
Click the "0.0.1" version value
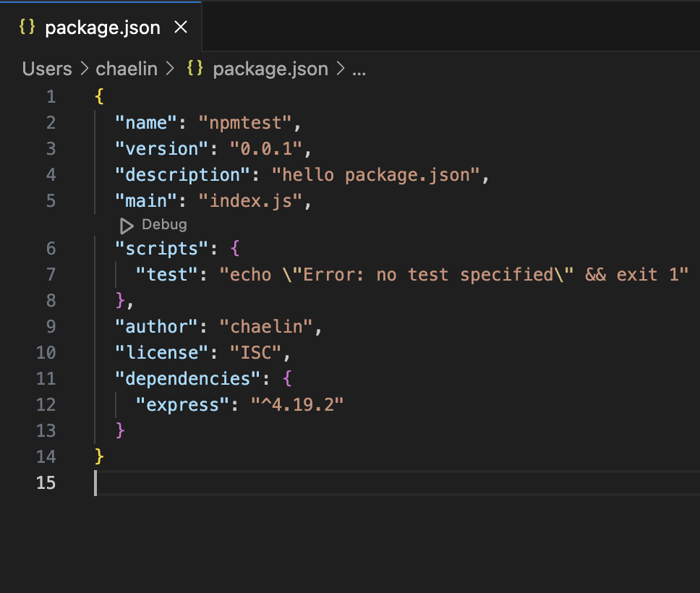click(266, 149)
